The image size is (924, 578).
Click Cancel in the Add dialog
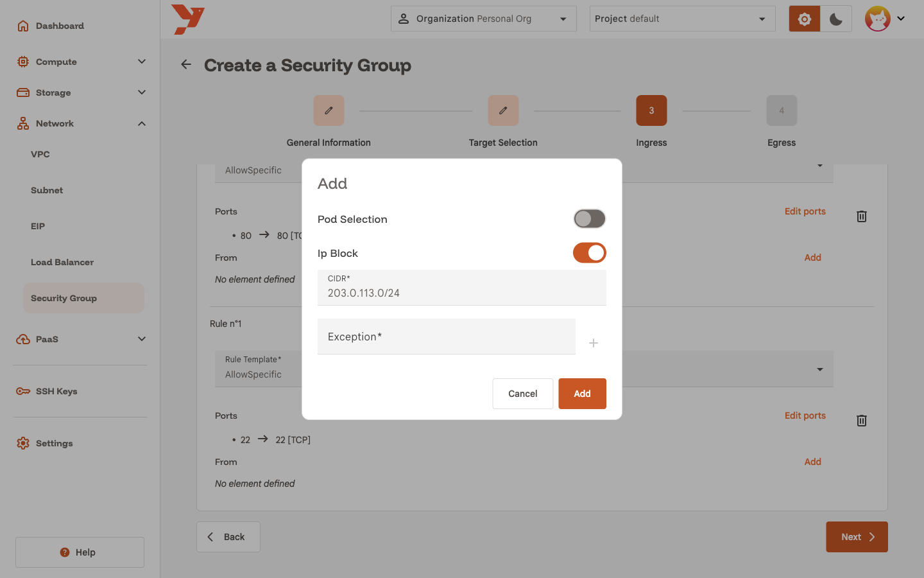523,394
